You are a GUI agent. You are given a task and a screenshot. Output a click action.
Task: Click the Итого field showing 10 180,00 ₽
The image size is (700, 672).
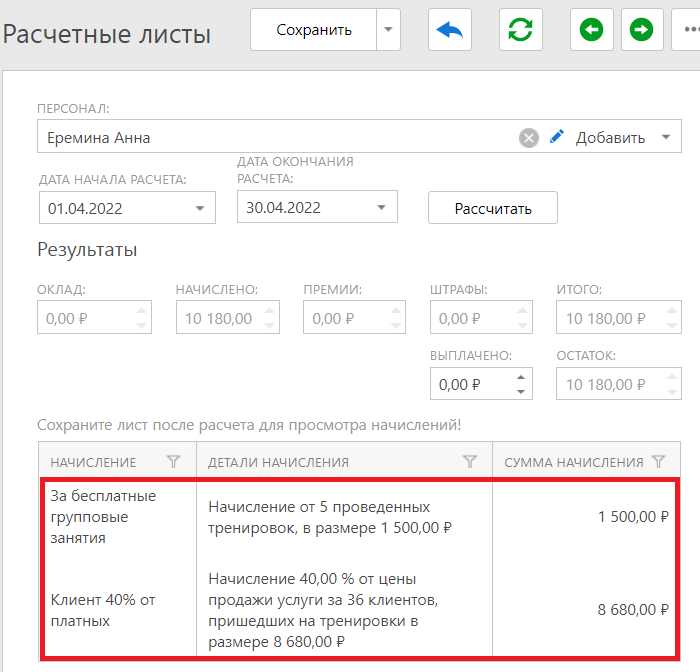pos(619,317)
